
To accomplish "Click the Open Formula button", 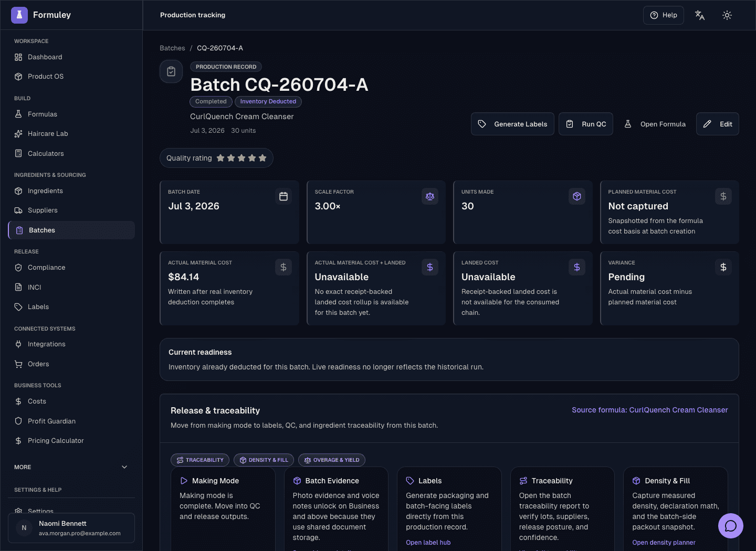I will (x=655, y=124).
